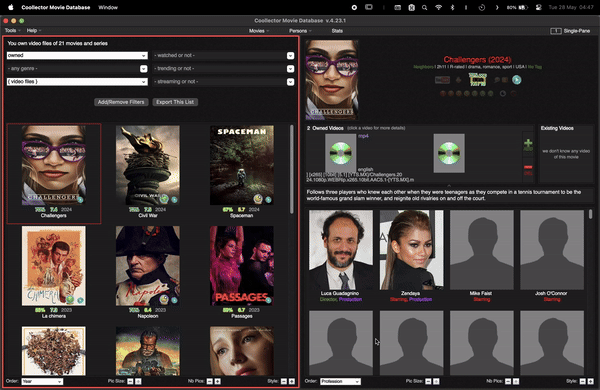Open the 'owned' filter dropdown
Screen dimensions: 600x390
pos(77,55)
